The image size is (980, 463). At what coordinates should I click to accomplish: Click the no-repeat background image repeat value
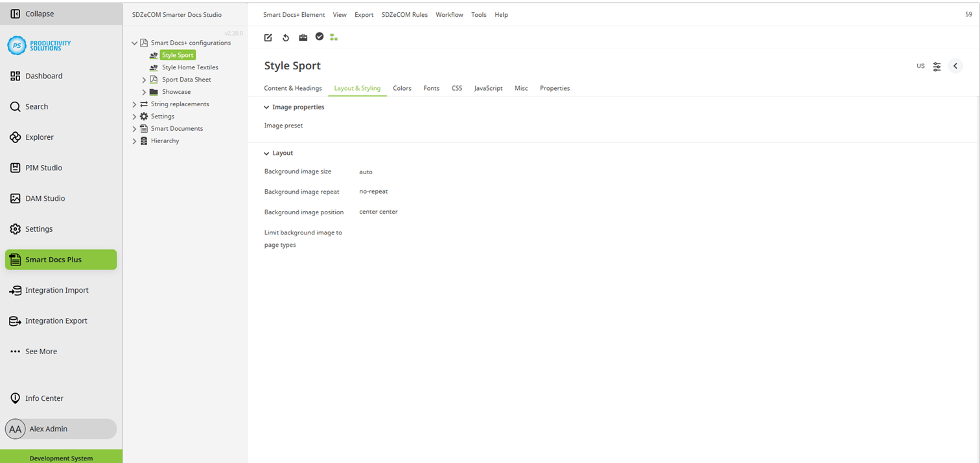(x=373, y=192)
